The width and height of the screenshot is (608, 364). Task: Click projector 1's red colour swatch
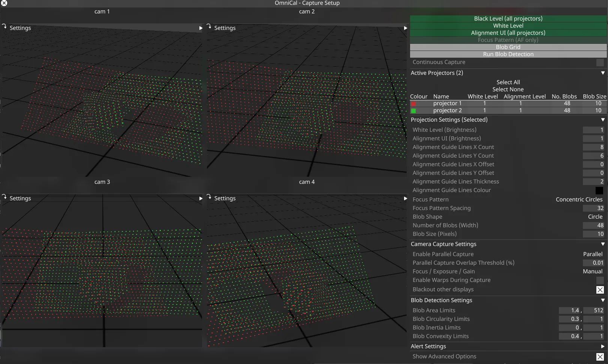[x=413, y=103]
